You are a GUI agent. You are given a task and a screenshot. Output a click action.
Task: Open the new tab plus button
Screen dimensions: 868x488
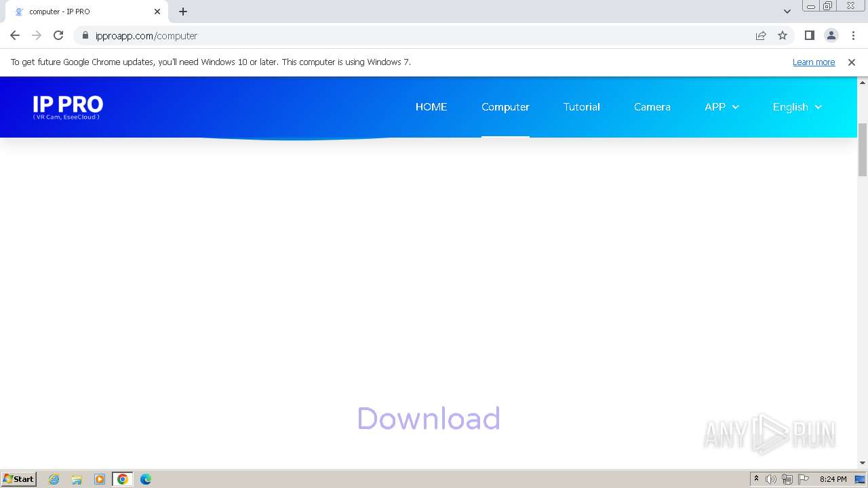pyautogui.click(x=183, y=12)
